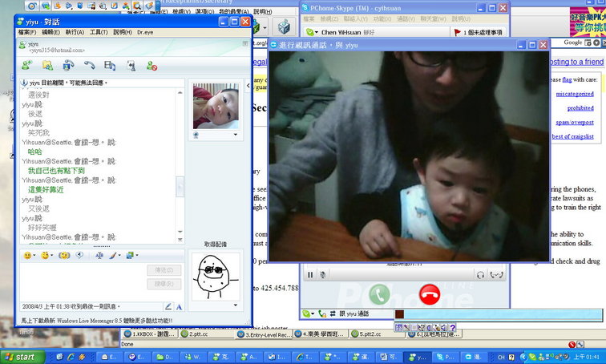Screen dimensions: 606x364
Task: Open the 編輯(E) menu in Messenger window
Action: (x=50, y=32)
